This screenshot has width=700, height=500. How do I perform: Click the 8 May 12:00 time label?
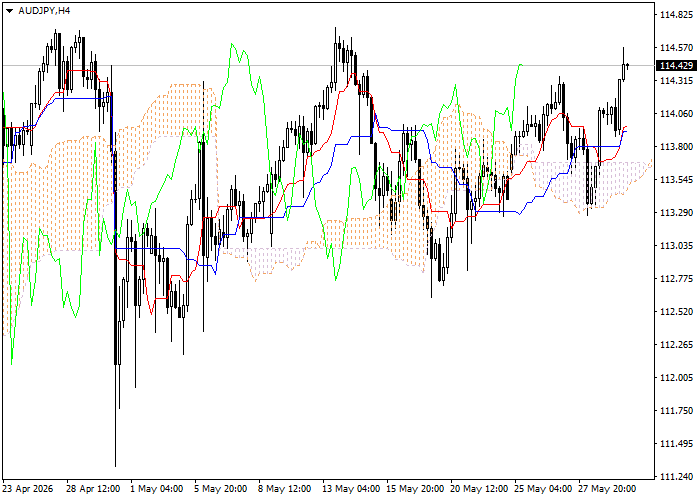[x=285, y=489]
